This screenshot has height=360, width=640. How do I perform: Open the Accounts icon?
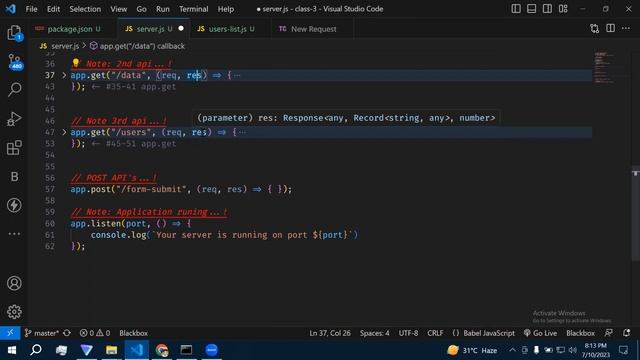(x=14, y=283)
